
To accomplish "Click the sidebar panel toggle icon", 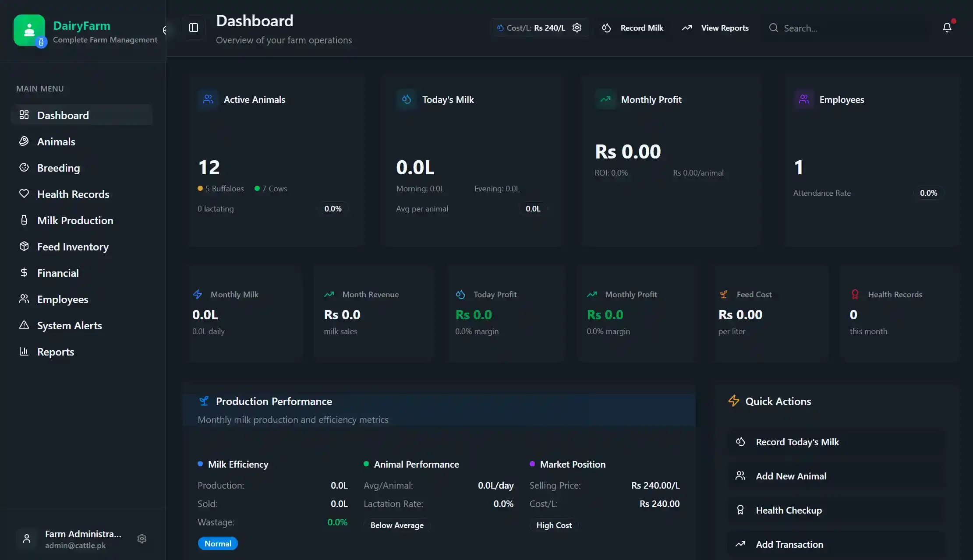I will click(x=194, y=28).
